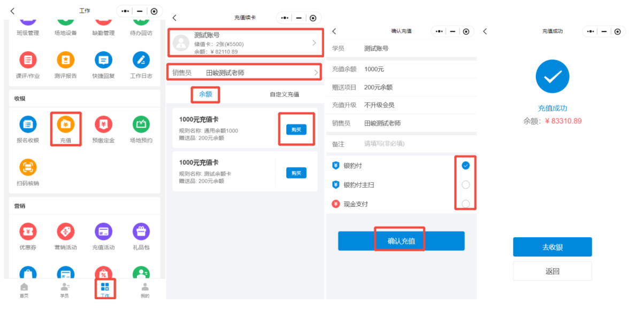
Task: Open the 礼品包 gift icon
Action: point(141,231)
